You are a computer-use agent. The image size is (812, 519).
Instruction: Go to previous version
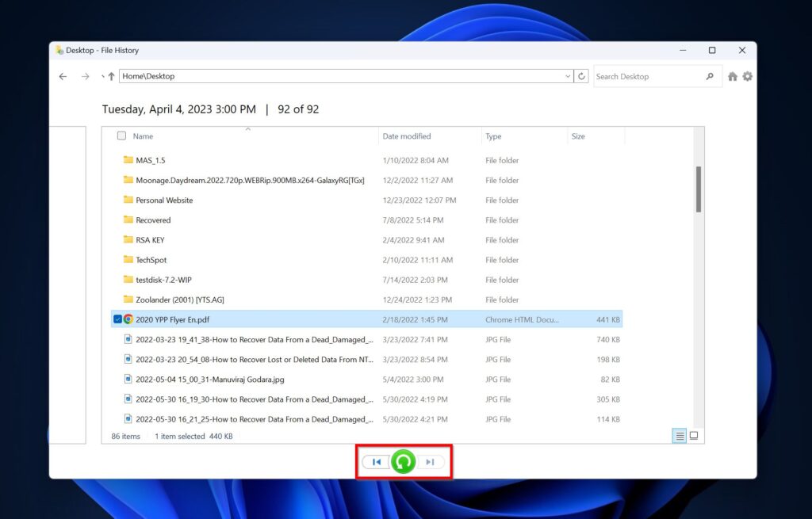click(377, 462)
